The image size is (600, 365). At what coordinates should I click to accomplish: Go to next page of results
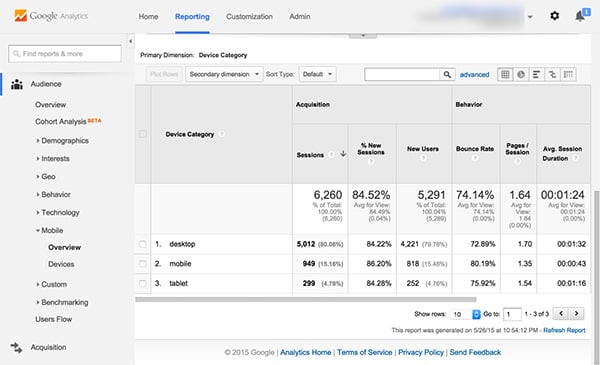(576, 314)
